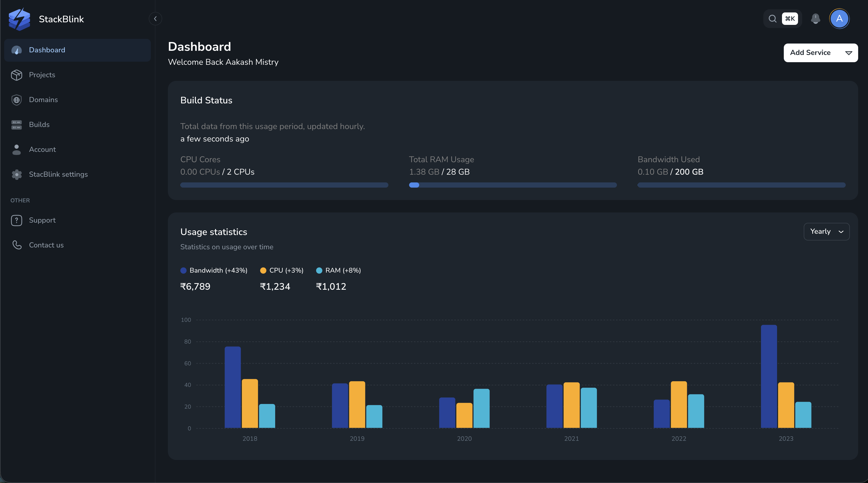Collapse the sidebar with chevron button
Image resolution: width=868 pixels, height=483 pixels.
click(155, 19)
